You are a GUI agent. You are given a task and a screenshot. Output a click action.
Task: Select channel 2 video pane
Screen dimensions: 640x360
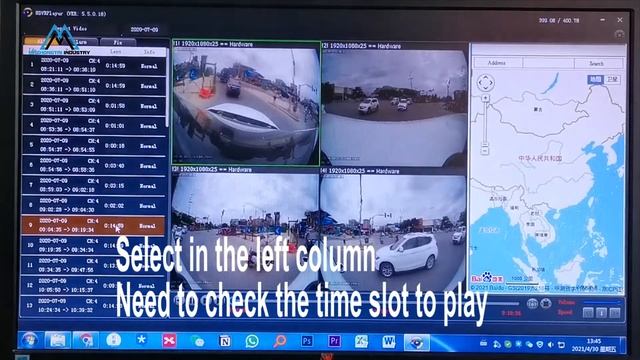pos(393,105)
